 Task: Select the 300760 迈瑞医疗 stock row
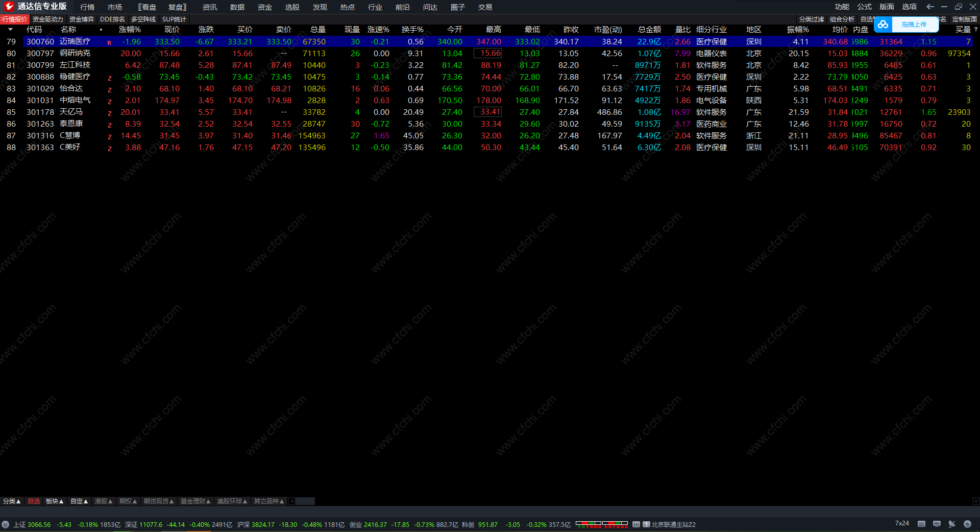pyautogui.click(x=487, y=41)
